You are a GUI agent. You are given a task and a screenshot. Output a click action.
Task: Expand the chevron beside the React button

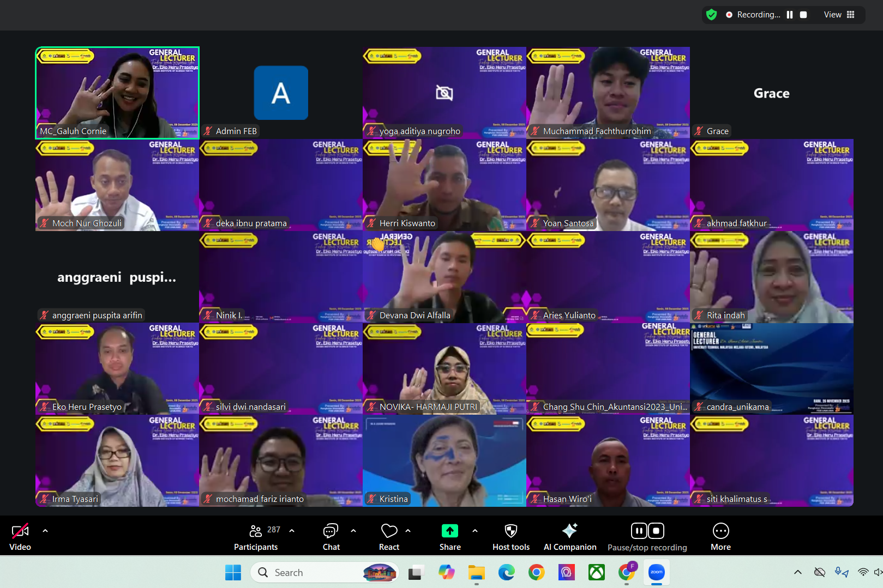pos(408,530)
